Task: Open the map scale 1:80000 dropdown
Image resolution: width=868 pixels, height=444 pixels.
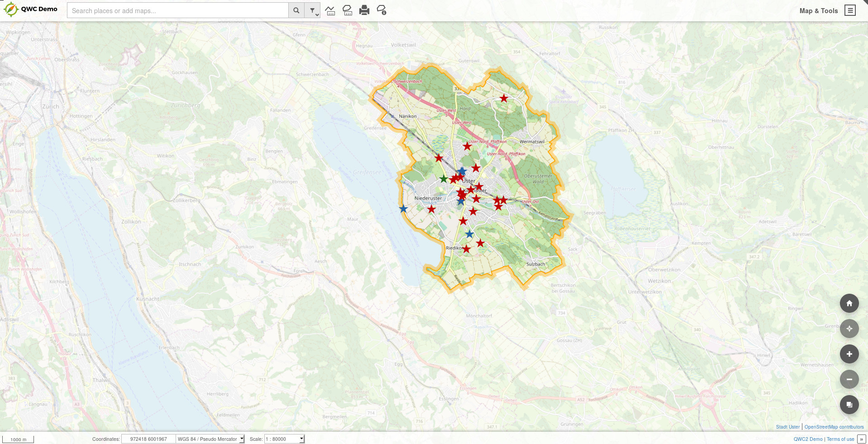Action: pyautogui.click(x=285, y=439)
